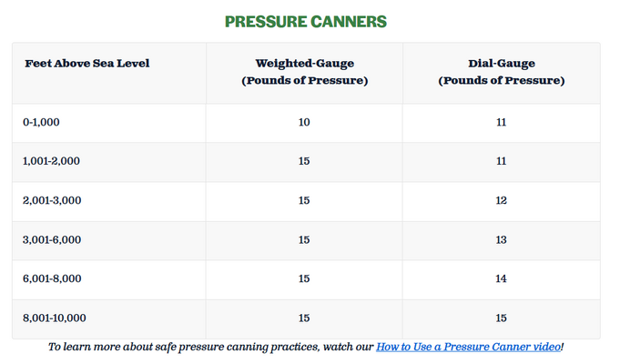Image resolution: width=630 pixels, height=364 pixels.
Task: Click the 3,001-6,000 altitude row label
Action: point(52,240)
